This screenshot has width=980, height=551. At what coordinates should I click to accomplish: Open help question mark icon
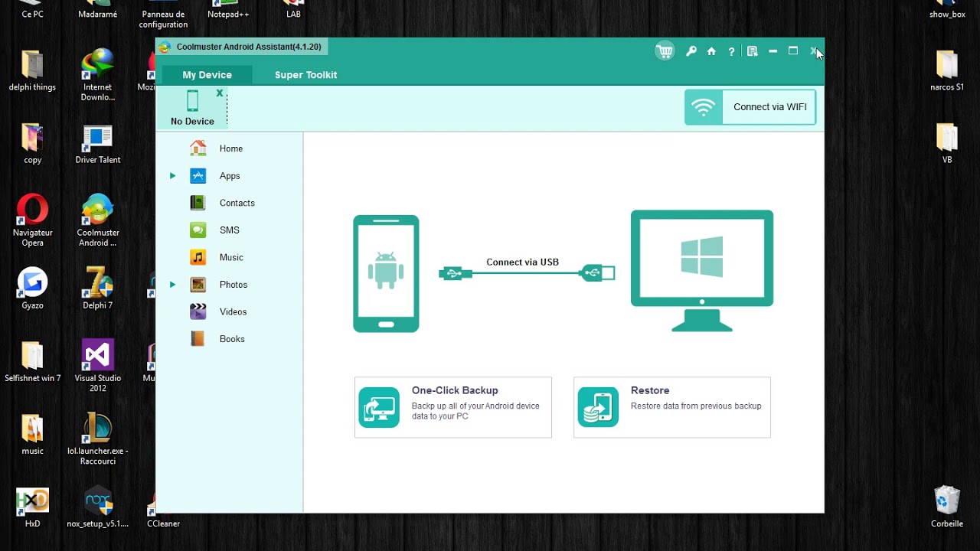731,51
